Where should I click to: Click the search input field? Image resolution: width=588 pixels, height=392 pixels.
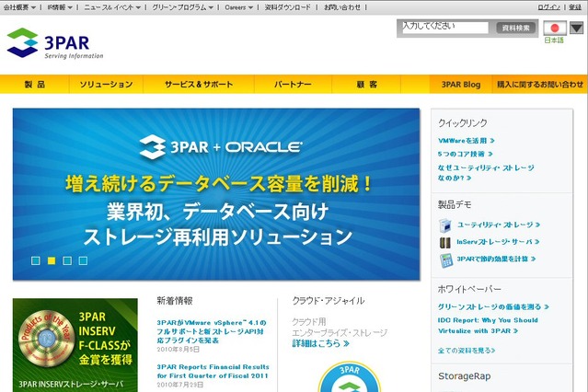click(x=445, y=28)
